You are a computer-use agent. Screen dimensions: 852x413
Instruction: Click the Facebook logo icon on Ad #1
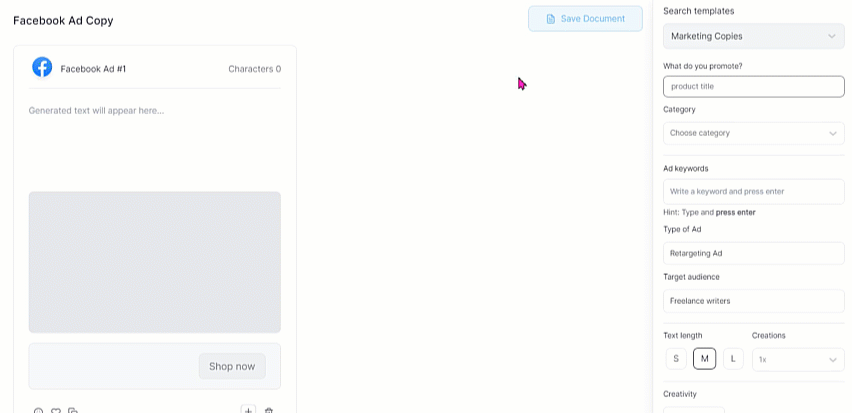click(x=42, y=67)
